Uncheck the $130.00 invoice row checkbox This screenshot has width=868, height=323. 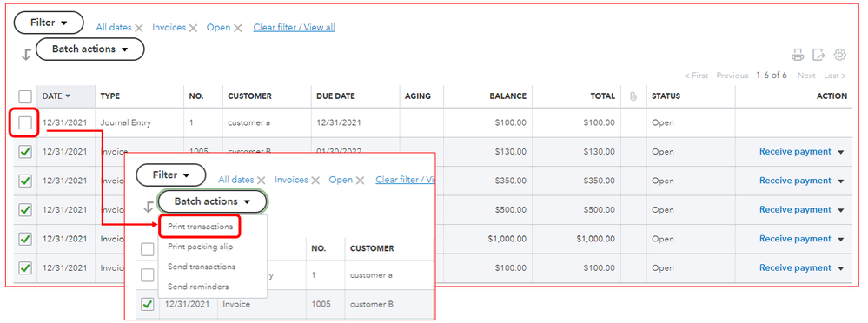point(25,152)
